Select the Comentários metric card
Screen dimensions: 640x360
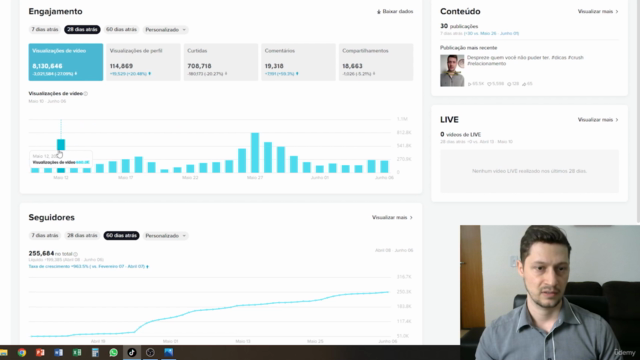(x=298, y=62)
